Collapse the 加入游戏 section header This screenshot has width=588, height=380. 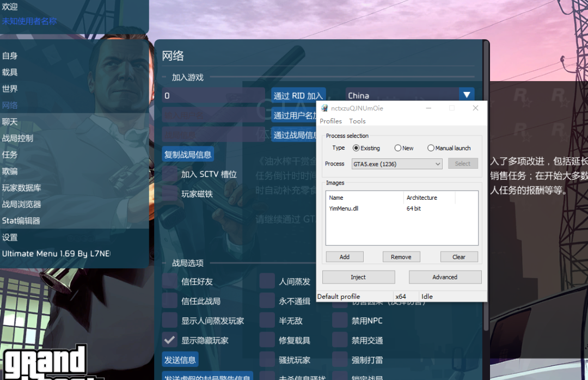[187, 77]
